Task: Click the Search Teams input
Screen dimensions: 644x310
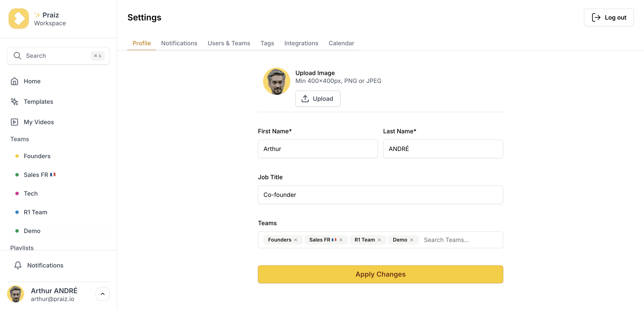Action: pyautogui.click(x=461, y=240)
